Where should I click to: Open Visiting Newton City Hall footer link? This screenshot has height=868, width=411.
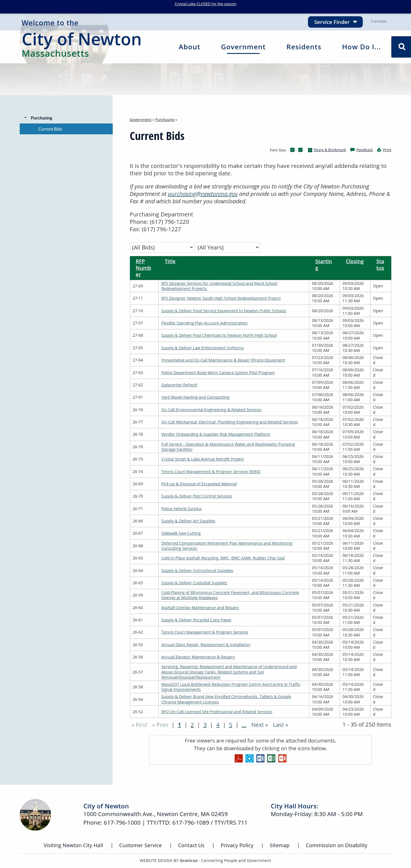click(x=73, y=845)
